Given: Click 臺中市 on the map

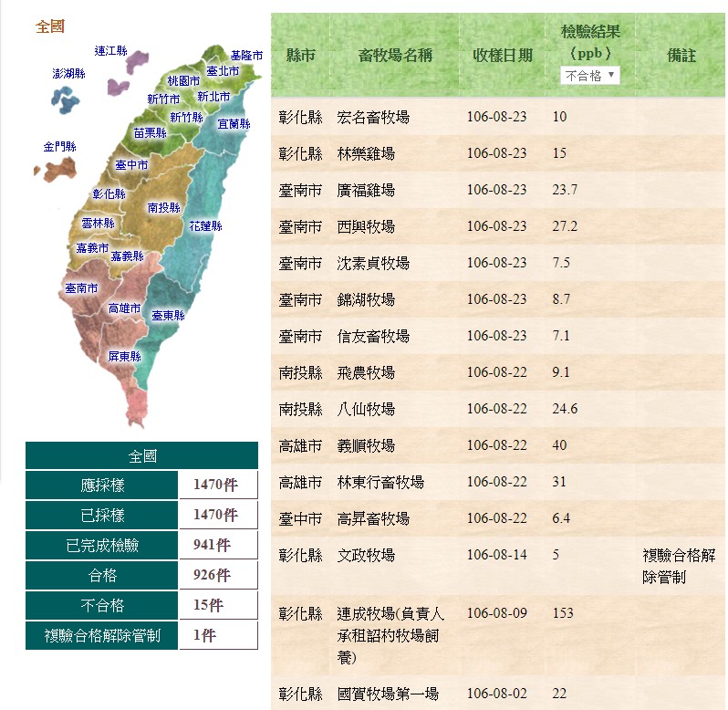Looking at the screenshot, I should (131, 165).
